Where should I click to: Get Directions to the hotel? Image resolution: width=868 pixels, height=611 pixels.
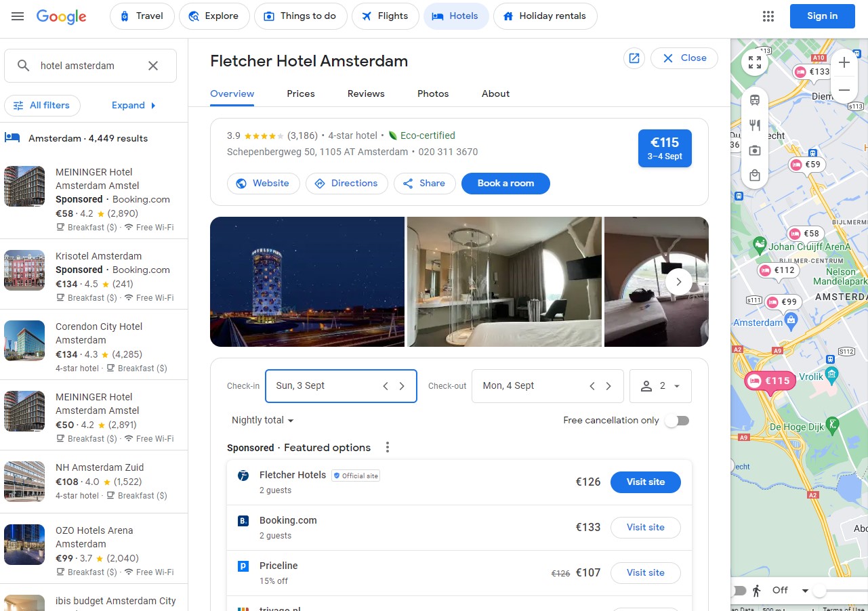coord(347,184)
